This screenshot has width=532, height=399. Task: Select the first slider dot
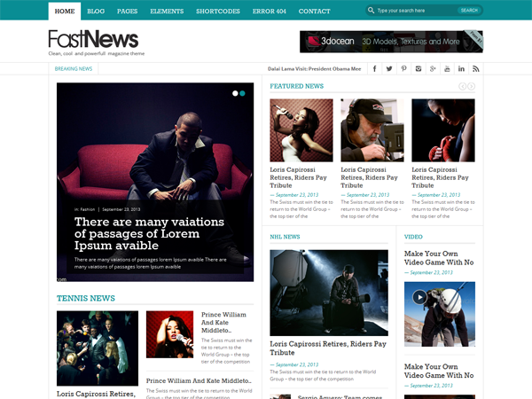click(235, 93)
